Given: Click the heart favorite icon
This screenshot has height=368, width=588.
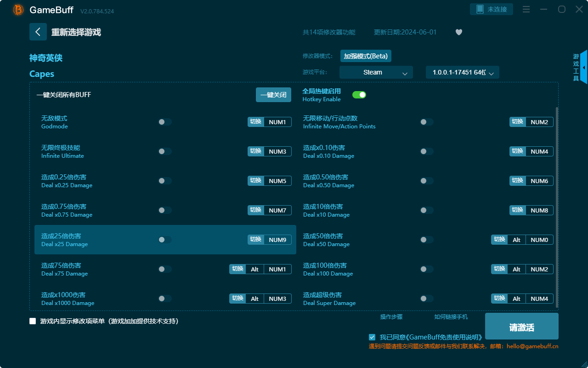Looking at the screenshot, I should [x=459, y=32].
